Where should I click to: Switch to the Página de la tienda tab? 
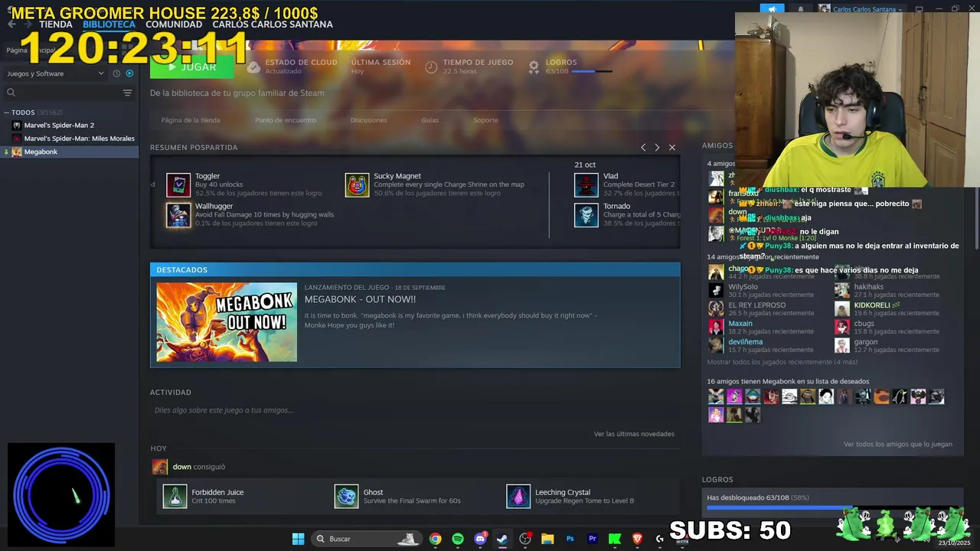191,120
